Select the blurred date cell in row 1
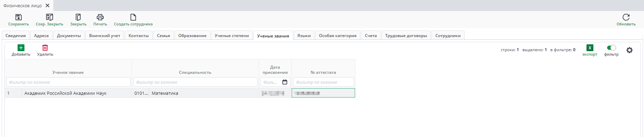This screenshot has height=137, width=644. 275,93
